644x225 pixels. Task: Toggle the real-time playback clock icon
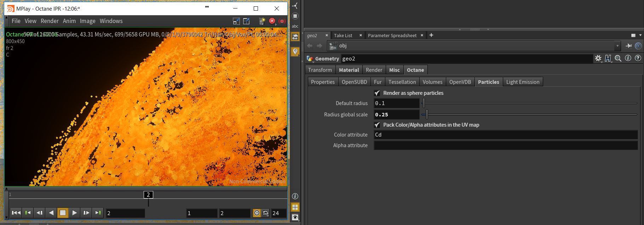[x=257, y=213]
